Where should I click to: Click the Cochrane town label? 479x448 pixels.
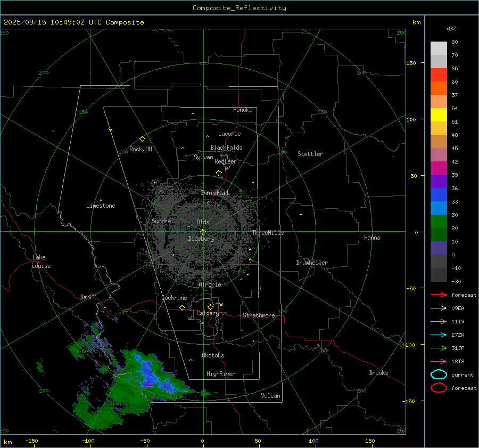[174, 298]
